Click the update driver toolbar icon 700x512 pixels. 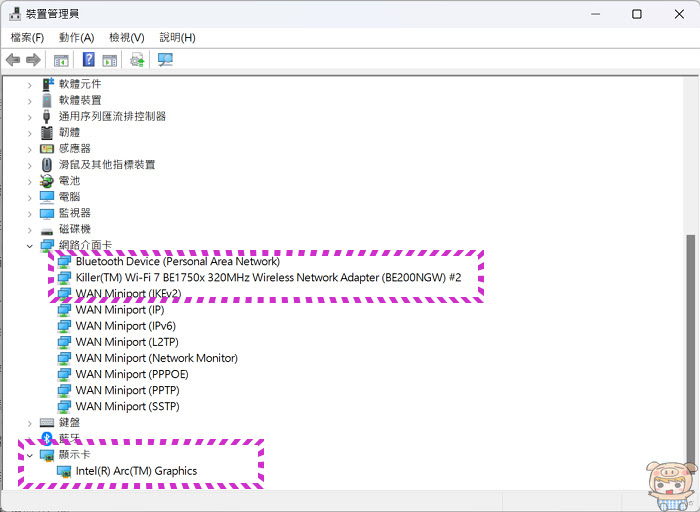(138, 59)
